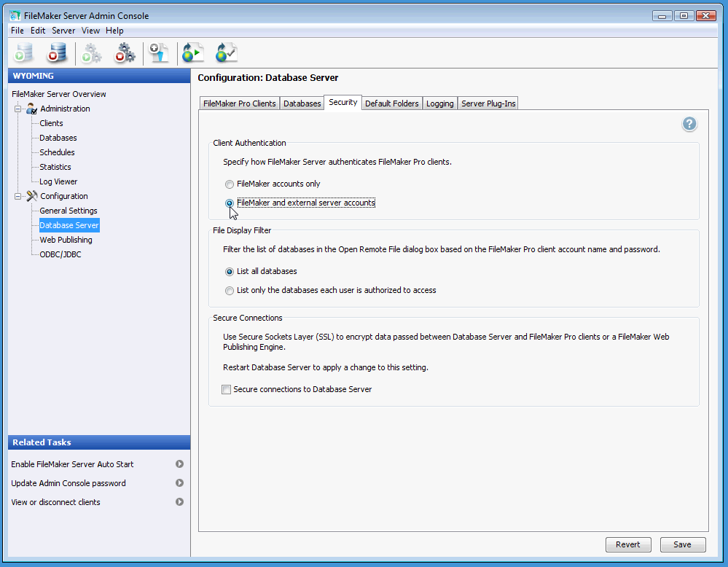Click the blue help question mark icon
Screen dimensions: 728x567
(x=689, y=124)
